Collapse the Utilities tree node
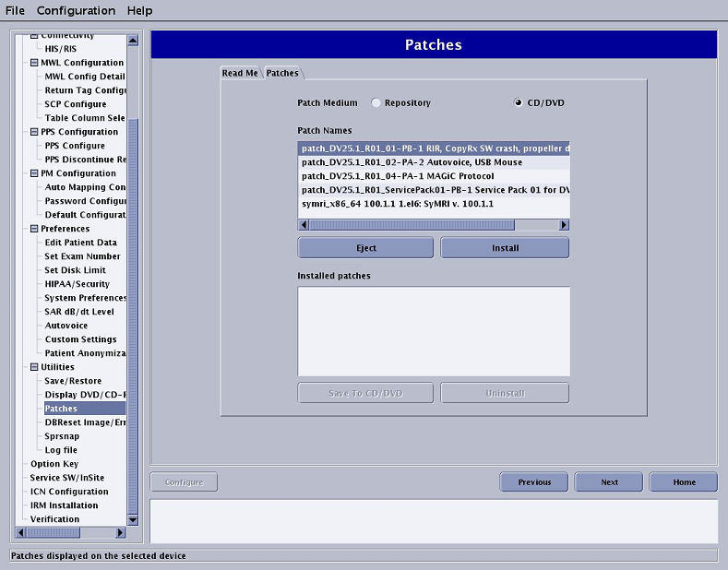Viewport: 728px width, 570px height. [x=34, y=367]
